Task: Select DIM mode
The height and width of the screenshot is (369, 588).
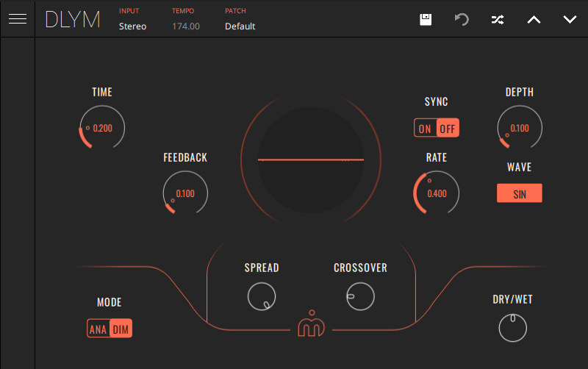Action: tap(121, 329)
